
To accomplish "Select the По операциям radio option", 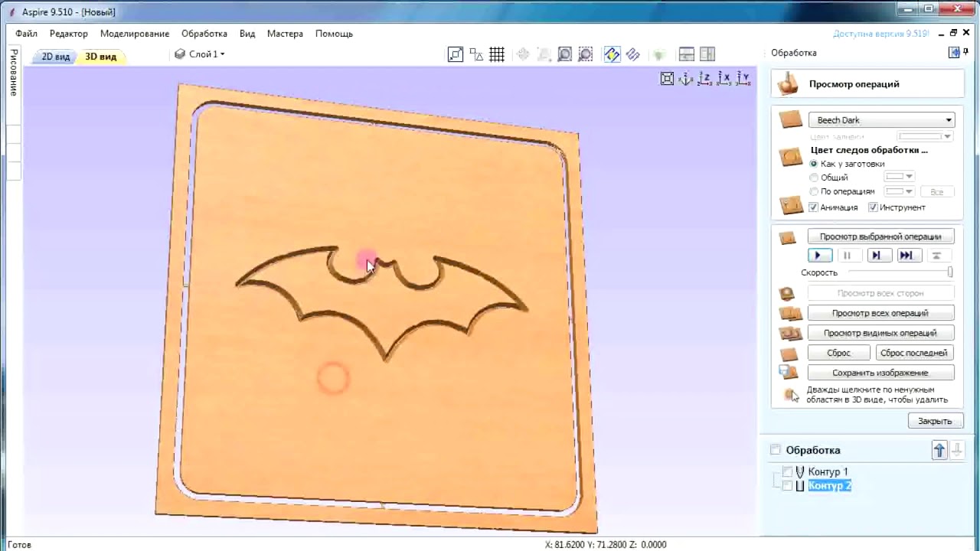I will pyautogui.click(x=814, y=191).
